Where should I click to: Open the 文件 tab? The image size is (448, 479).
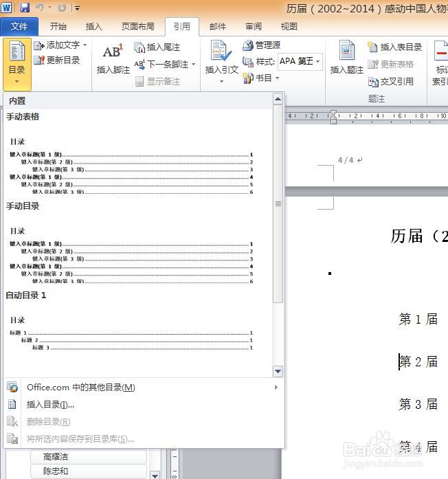point(19,27)
